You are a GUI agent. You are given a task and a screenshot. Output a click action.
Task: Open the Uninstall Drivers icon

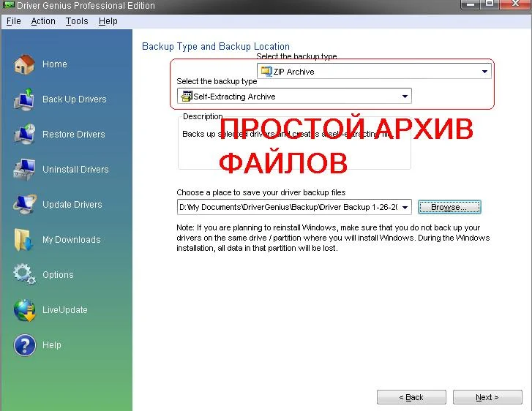pos(24,169)
